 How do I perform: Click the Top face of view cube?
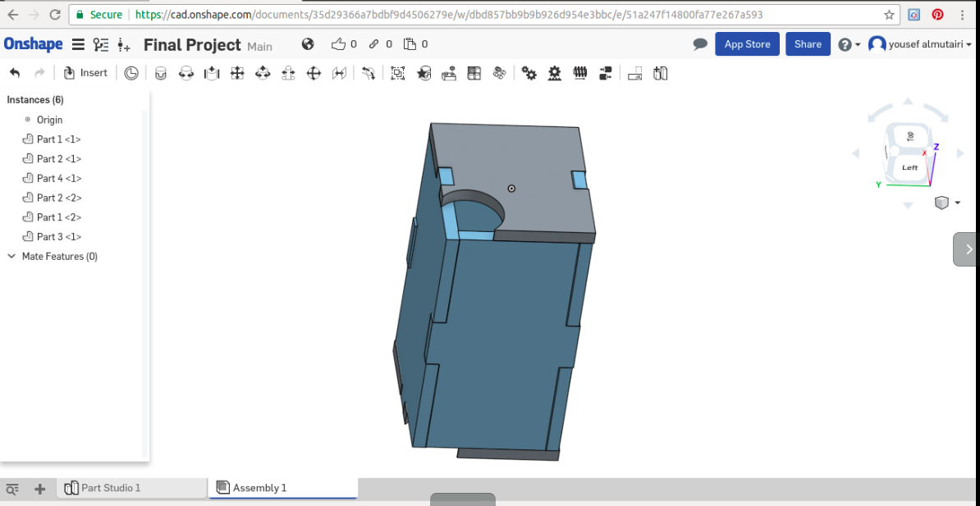909,136
